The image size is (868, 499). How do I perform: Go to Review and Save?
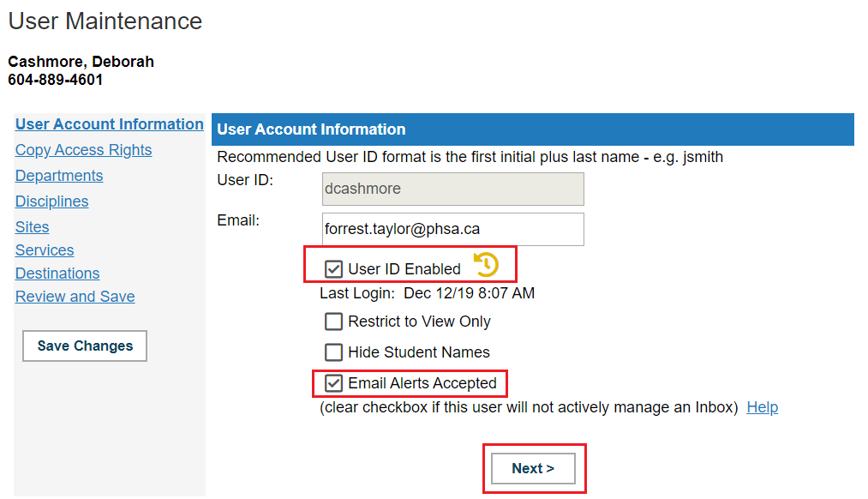point(75,297)
